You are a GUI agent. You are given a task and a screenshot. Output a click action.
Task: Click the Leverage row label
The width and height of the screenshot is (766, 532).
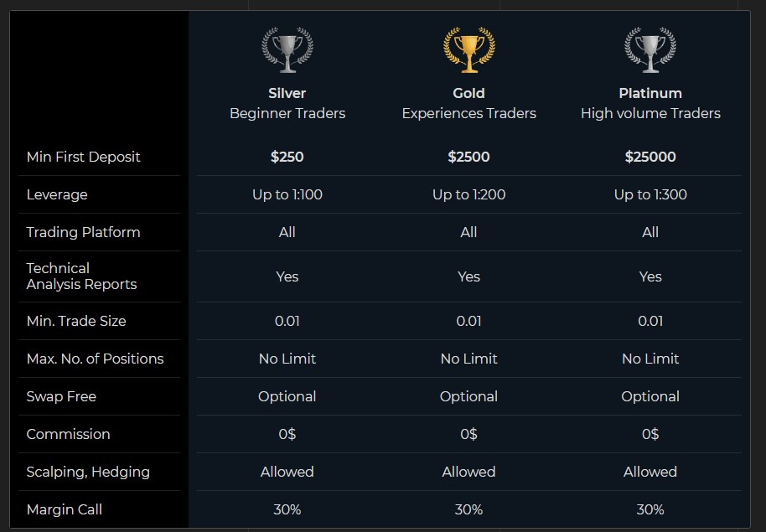[x=57, y=194]
